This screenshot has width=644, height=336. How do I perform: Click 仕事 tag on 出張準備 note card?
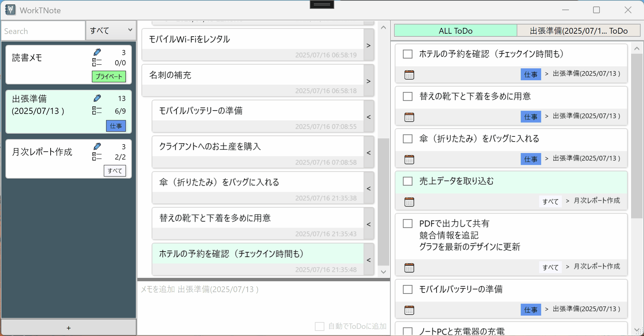pos(116,126)
